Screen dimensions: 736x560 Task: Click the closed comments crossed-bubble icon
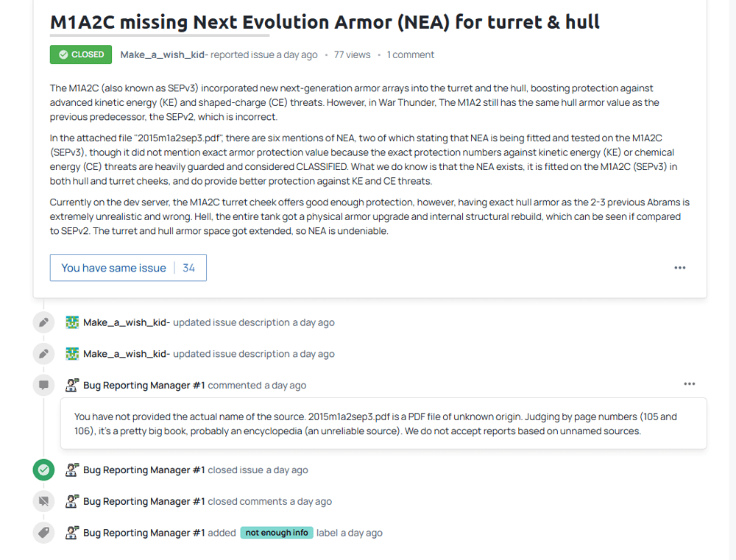(x=43, y=501)
